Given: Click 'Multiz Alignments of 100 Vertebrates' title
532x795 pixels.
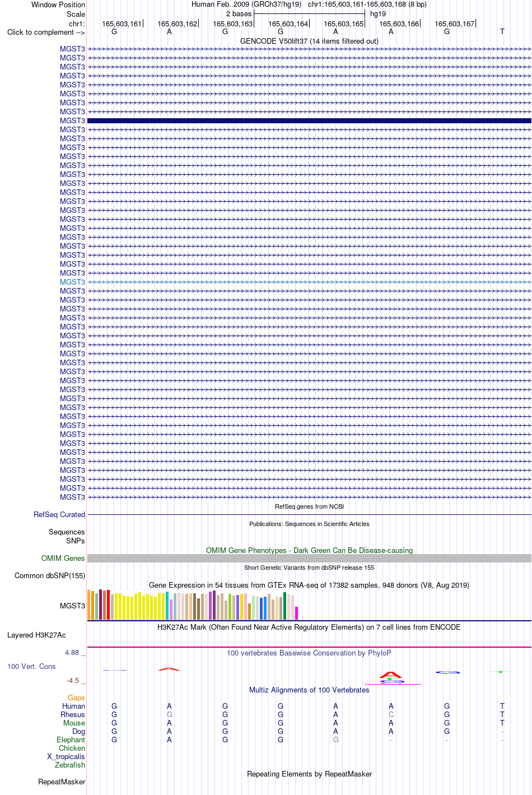Looking at the screenshot, I should coord(309,690).
